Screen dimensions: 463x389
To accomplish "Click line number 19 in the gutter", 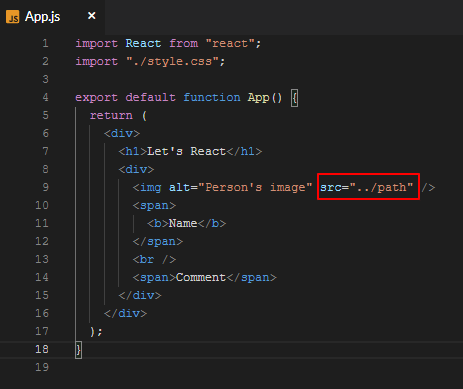I will [x=42, y=367].
